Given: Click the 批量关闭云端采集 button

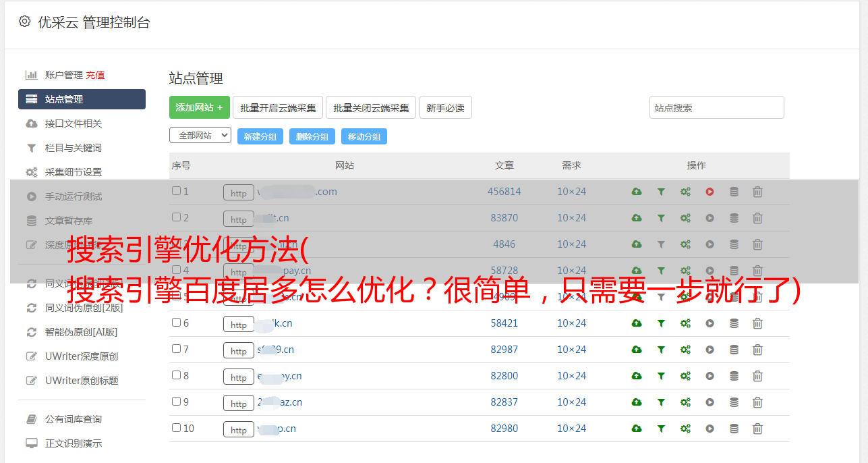Looking at the screenshot, I should tap(371, 107).
